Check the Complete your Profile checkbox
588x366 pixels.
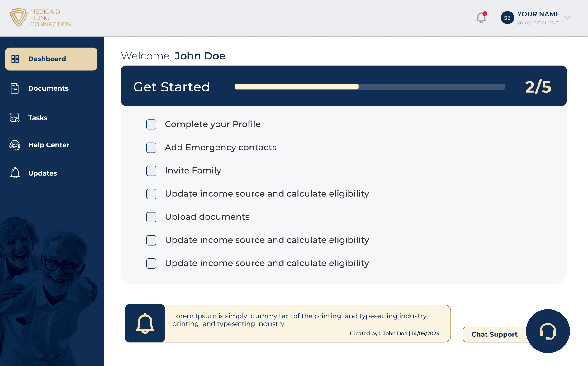[151, 124]
